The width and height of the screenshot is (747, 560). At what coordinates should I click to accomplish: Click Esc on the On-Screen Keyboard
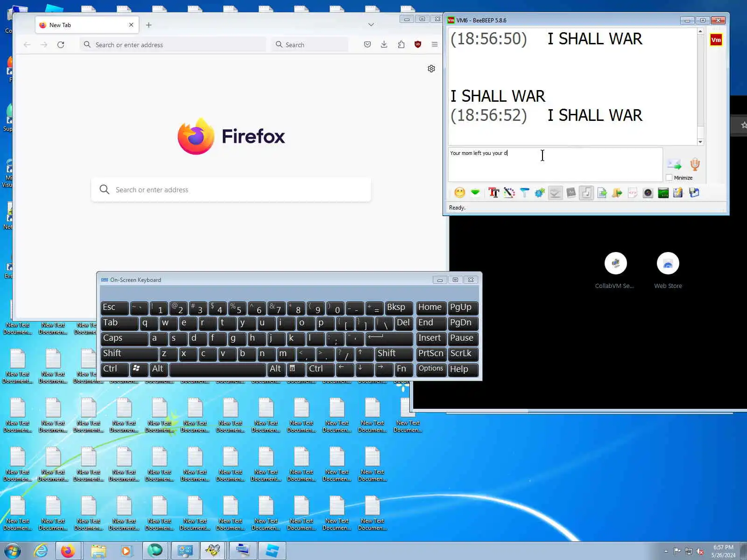[x=115, y=308]
